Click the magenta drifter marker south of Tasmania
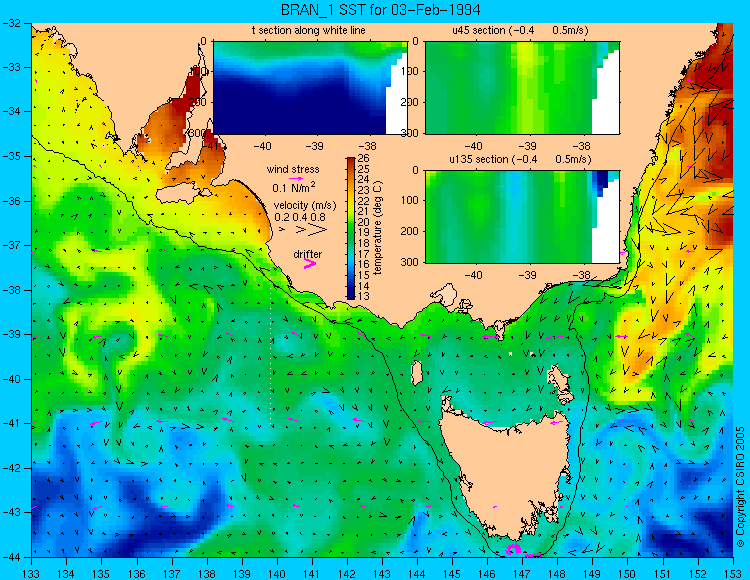The height and width of the screenshot is (580, 750). 513,549
